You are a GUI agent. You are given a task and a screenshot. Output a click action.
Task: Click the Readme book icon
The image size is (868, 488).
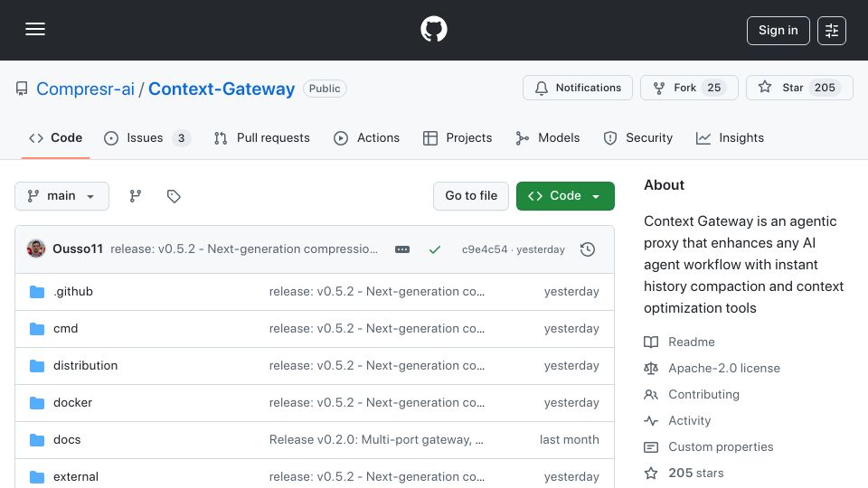[651, 342]
